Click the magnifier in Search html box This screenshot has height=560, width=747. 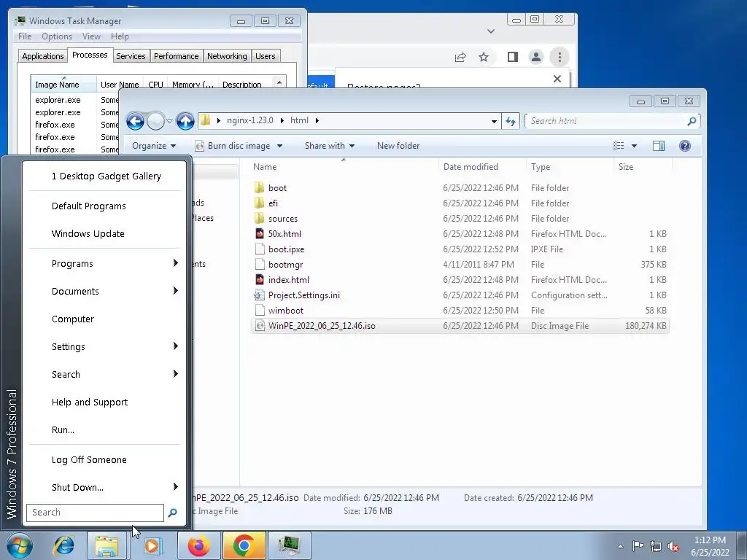692,122
